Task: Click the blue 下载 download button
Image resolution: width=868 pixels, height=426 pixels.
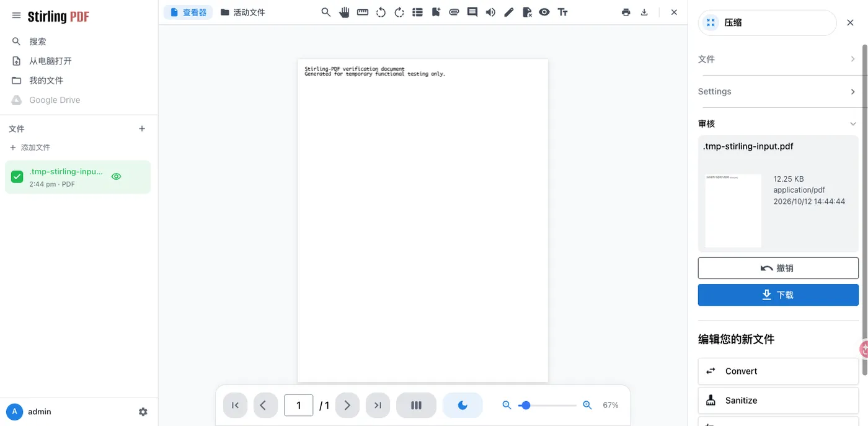Action: coord(778,295)
